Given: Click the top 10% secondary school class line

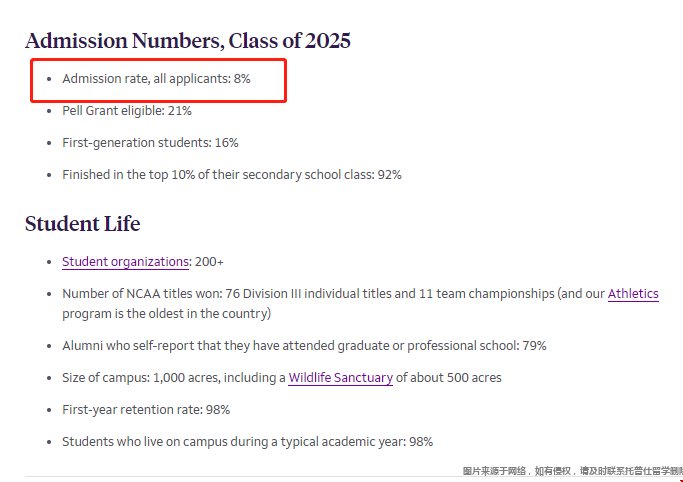Looking at the screenshot, I should tap(232, 175).
